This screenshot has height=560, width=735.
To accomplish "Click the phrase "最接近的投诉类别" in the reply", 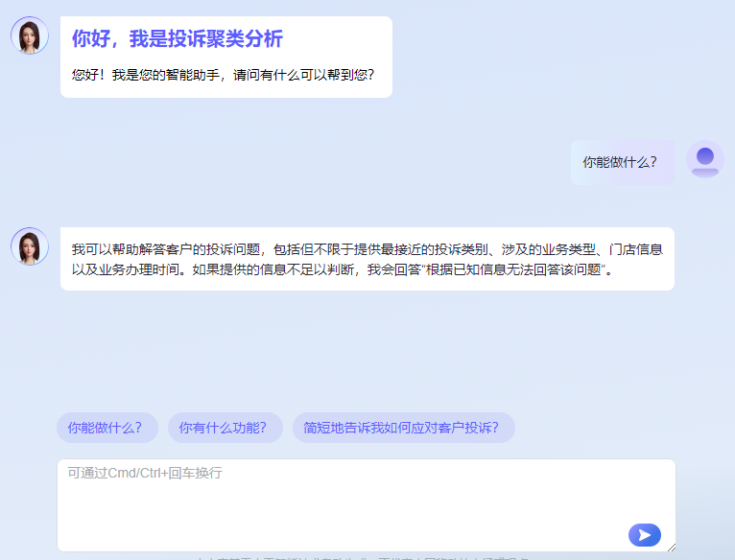I will point(434,249).
